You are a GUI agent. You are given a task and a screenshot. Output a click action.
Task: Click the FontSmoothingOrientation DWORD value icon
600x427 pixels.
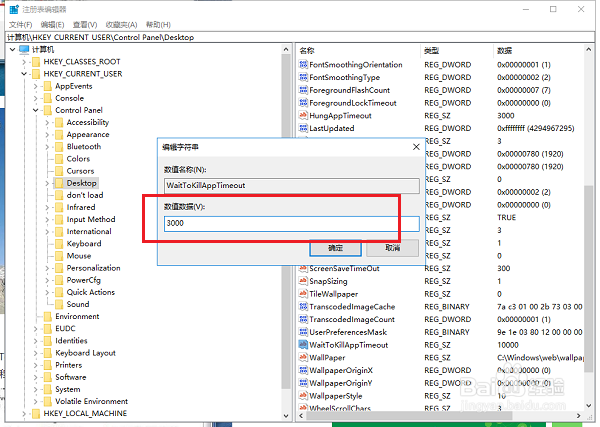click(x=303, y=64)
